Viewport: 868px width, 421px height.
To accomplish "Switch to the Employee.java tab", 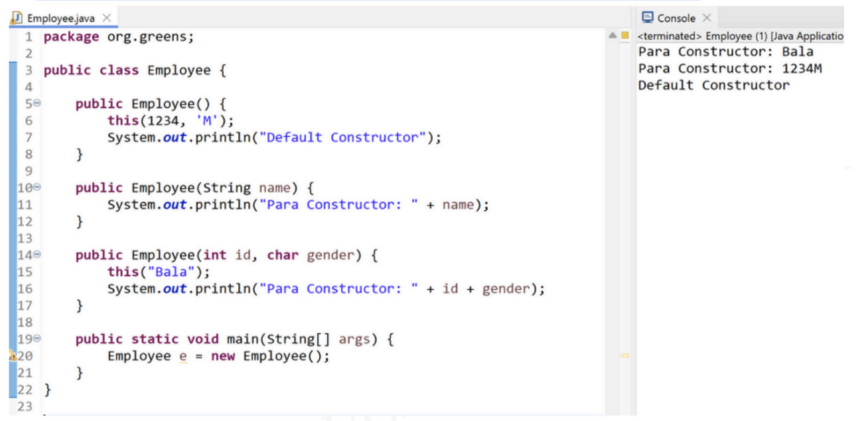I will coord(60,18).
